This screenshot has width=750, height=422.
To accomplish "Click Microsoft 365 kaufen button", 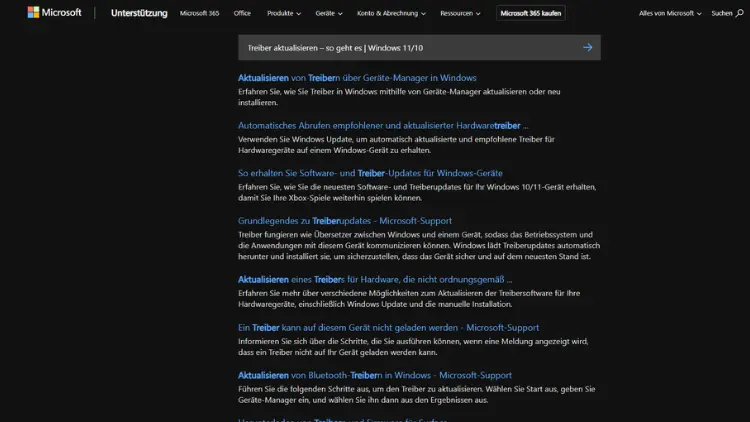I will (530, 13).
